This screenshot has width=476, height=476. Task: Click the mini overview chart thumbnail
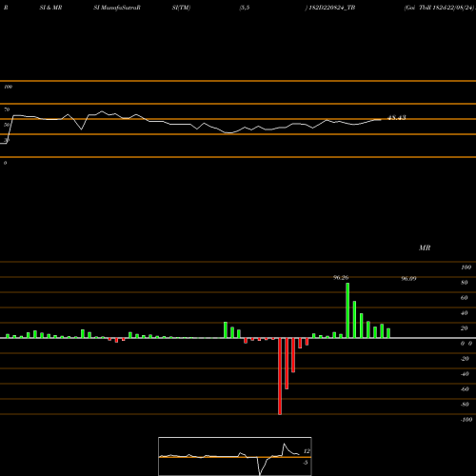pyautogui.click(x=235, y=456)
